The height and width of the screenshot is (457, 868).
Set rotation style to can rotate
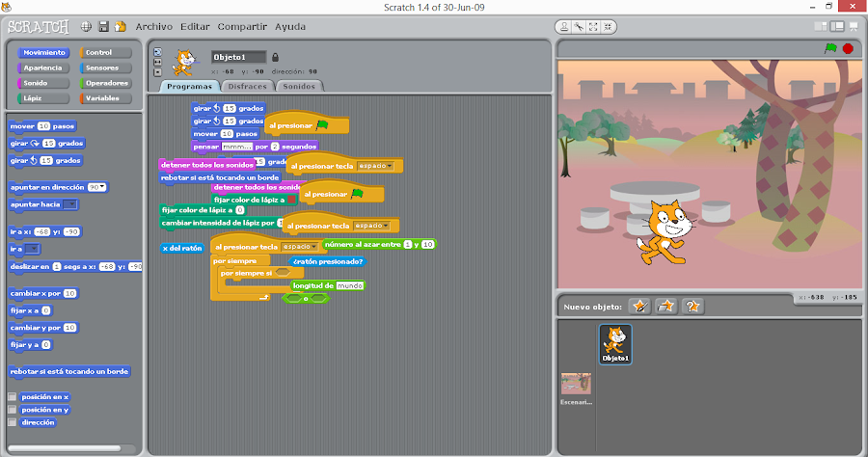pos(158,52)
